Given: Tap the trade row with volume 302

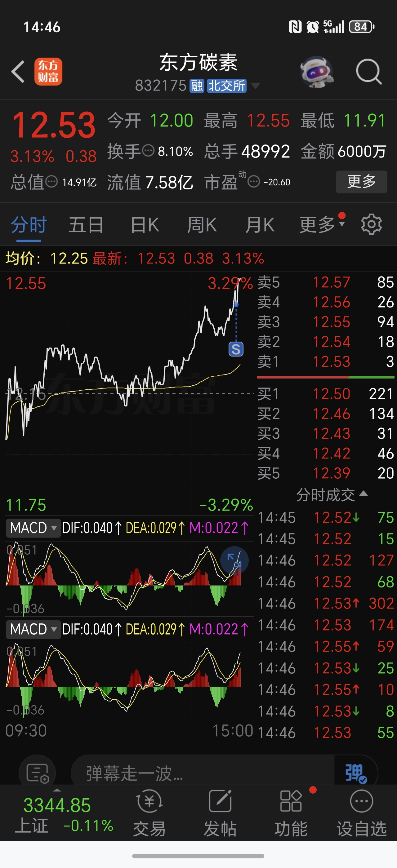Looking at the screenshot, I should tap(326, 604).
